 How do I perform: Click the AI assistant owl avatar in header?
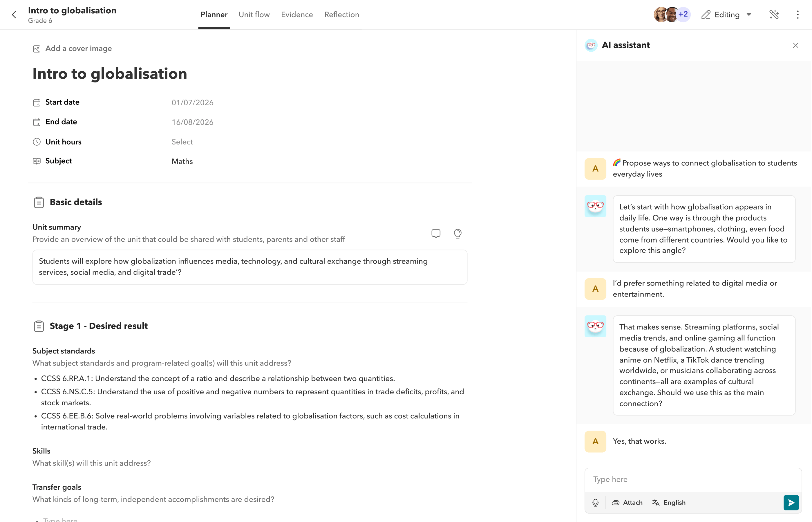pyautogui.click(x=591, y=45)
